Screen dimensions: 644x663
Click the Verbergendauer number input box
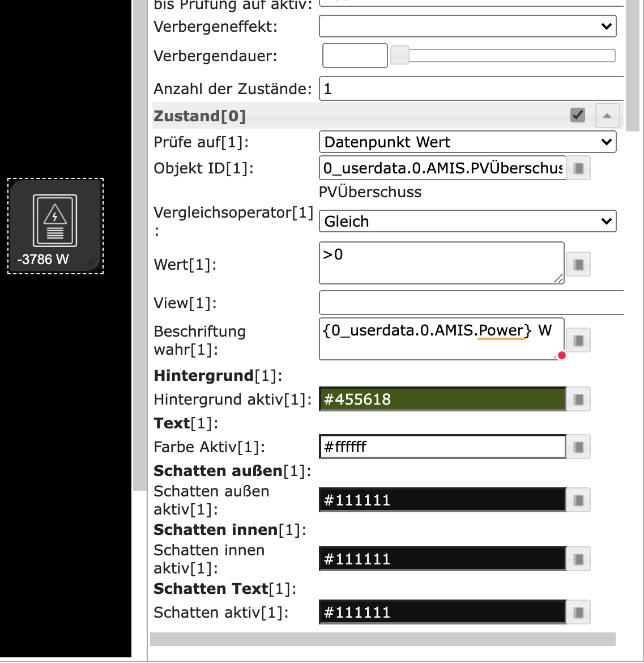click(355, 56)
